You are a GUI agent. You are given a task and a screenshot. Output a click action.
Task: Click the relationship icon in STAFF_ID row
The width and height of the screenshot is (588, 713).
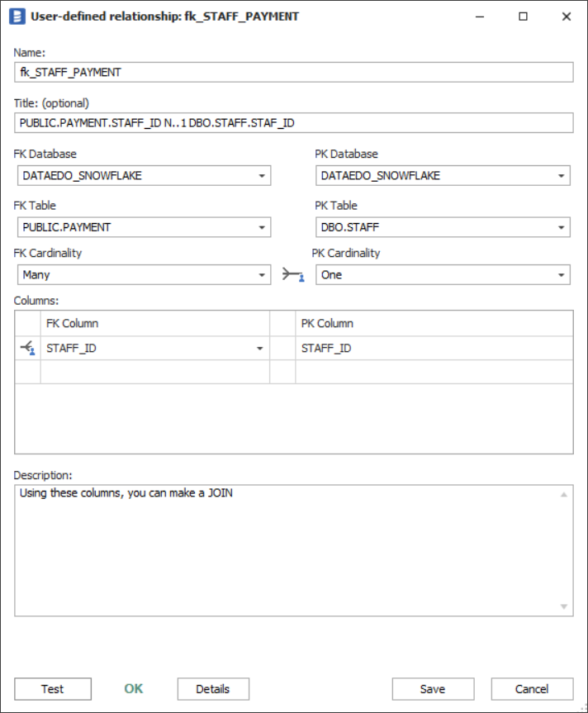click(27, 349)
